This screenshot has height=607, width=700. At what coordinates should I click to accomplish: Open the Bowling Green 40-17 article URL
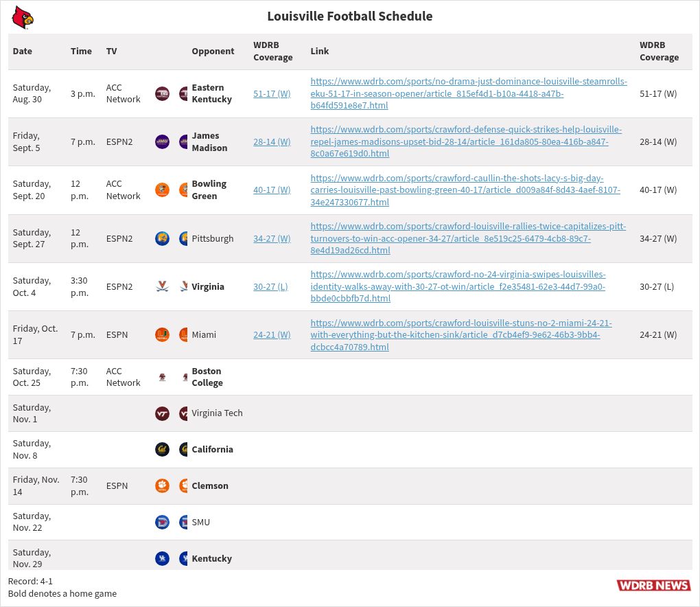(x=465, y=190)
